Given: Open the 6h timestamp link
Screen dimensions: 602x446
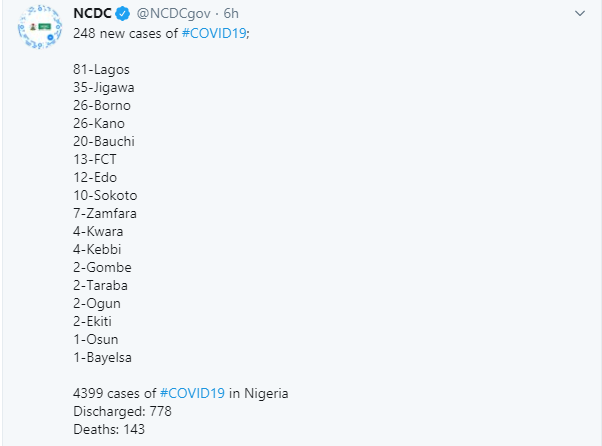Looking at the screenshot, I should (231, 13).
